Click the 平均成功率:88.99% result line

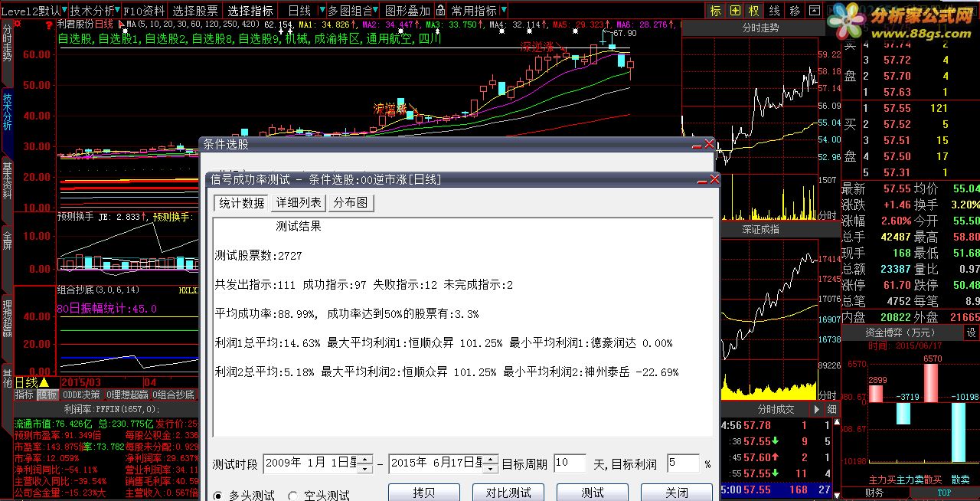click(x=347, y=313)
